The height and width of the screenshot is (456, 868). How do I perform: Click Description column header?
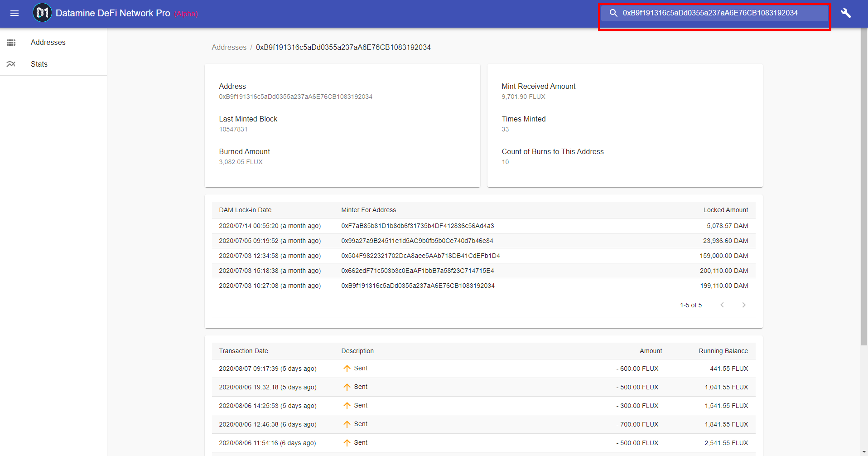coord(357,351)
